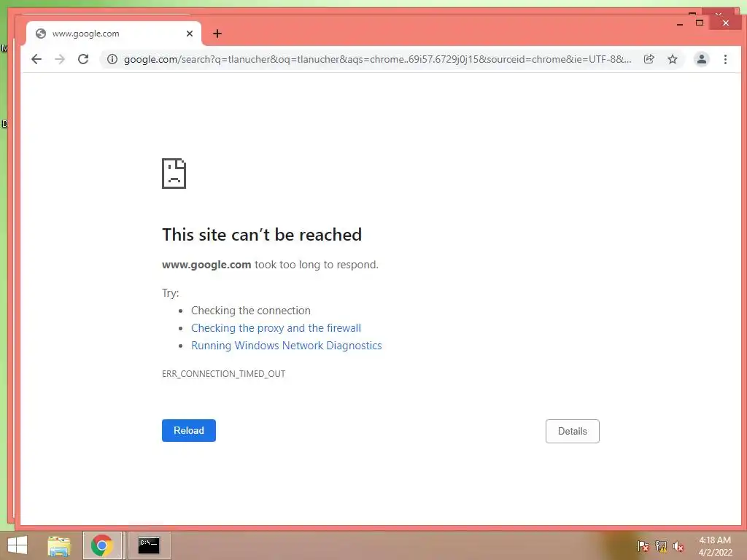Open the Chrome profile avatar

701,59
